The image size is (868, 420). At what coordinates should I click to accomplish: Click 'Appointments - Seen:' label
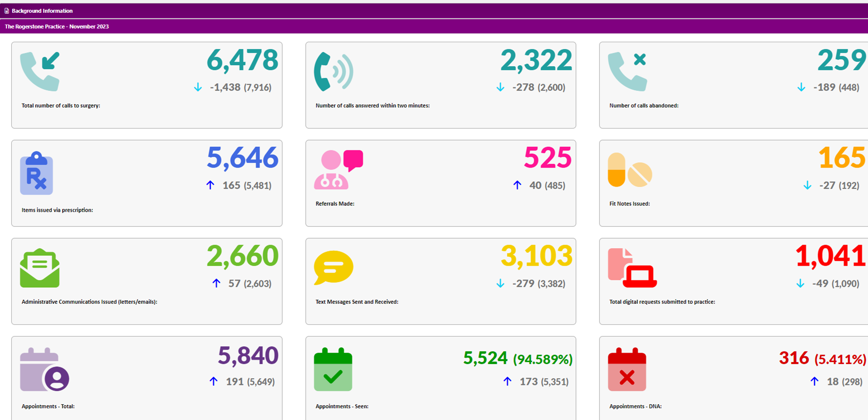[x=342, y=406]
